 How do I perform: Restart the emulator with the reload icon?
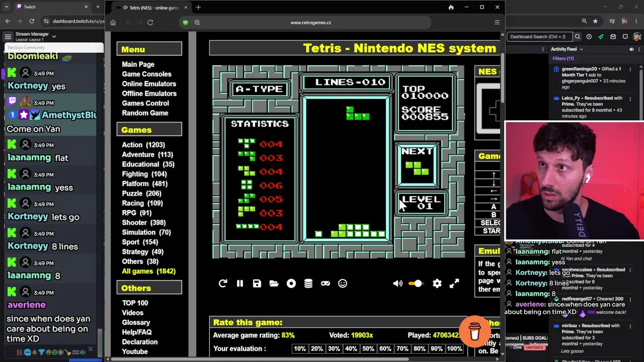tap(223, 284)
